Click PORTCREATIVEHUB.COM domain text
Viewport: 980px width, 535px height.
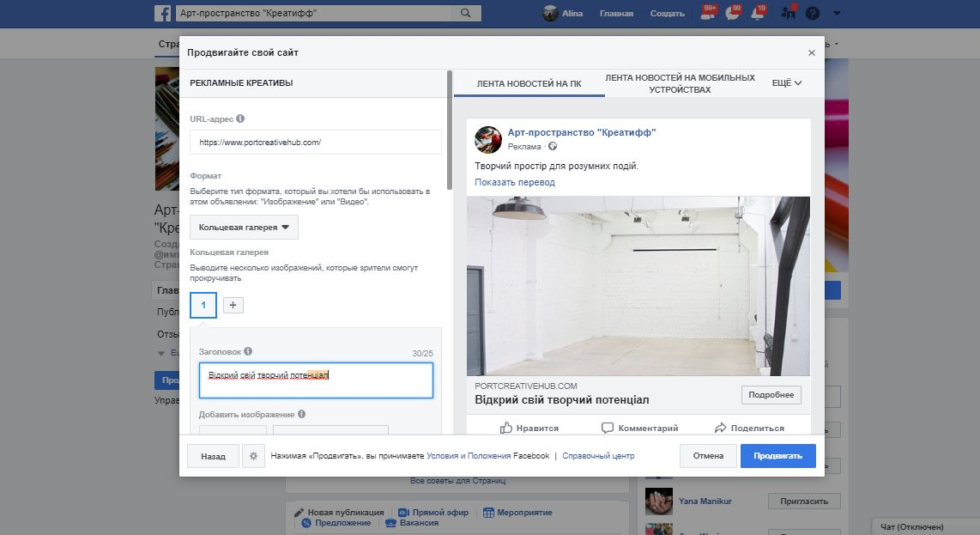click(526, 386)
